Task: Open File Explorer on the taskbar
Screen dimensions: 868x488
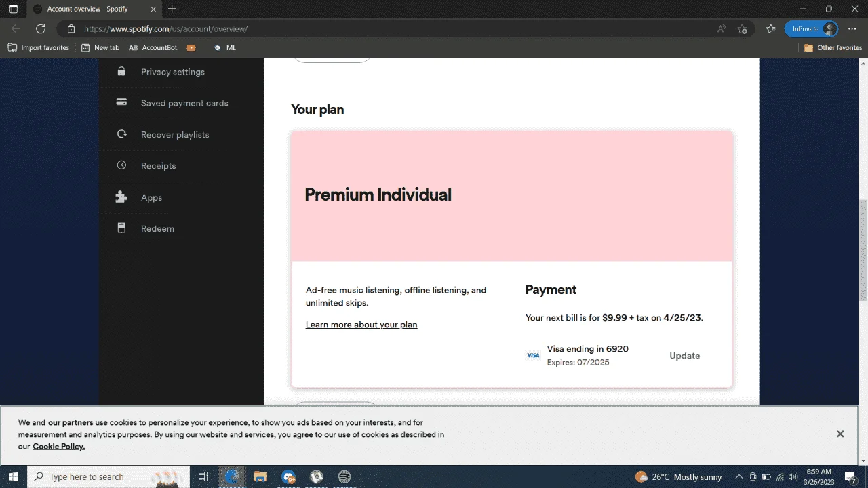Action: click(x=260, y=477)
